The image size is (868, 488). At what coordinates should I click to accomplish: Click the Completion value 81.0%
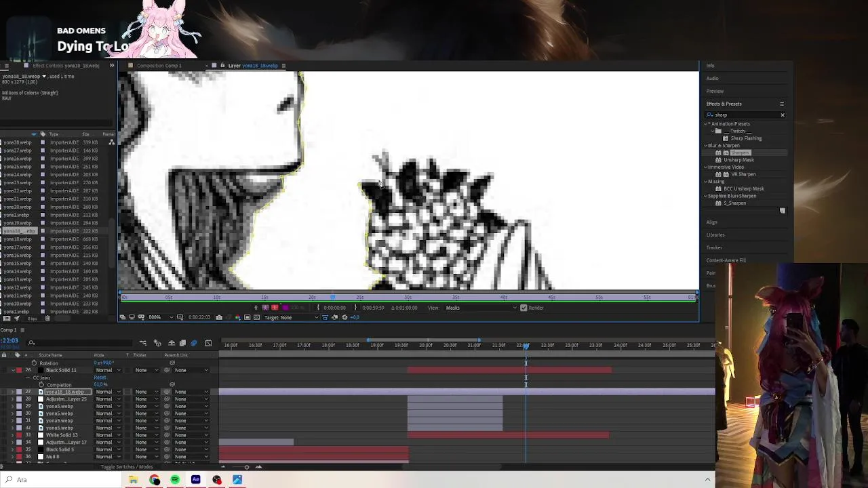(100, 385)
